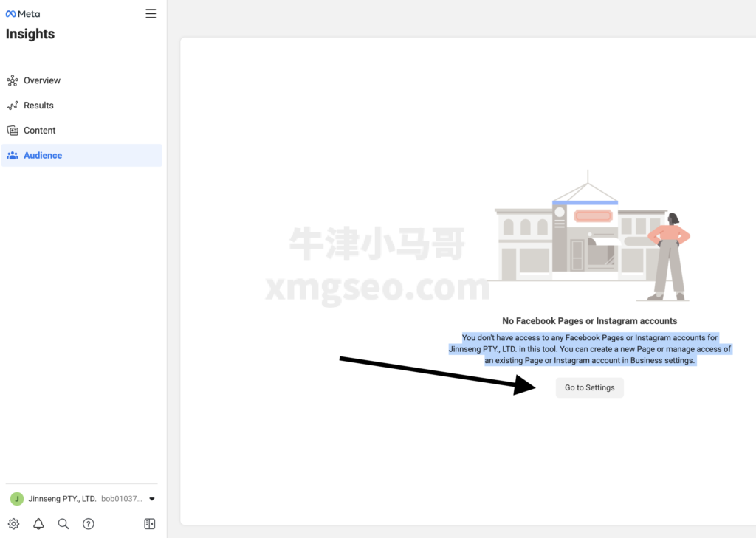Open the help question mark icon
756x538 pixels.
[x=89, y=523]
